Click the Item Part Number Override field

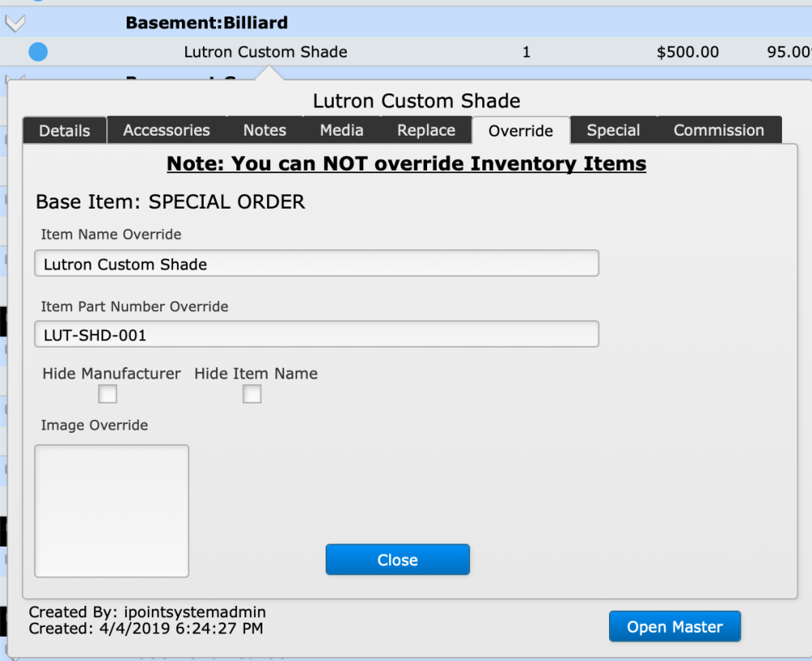pos(316,334)
